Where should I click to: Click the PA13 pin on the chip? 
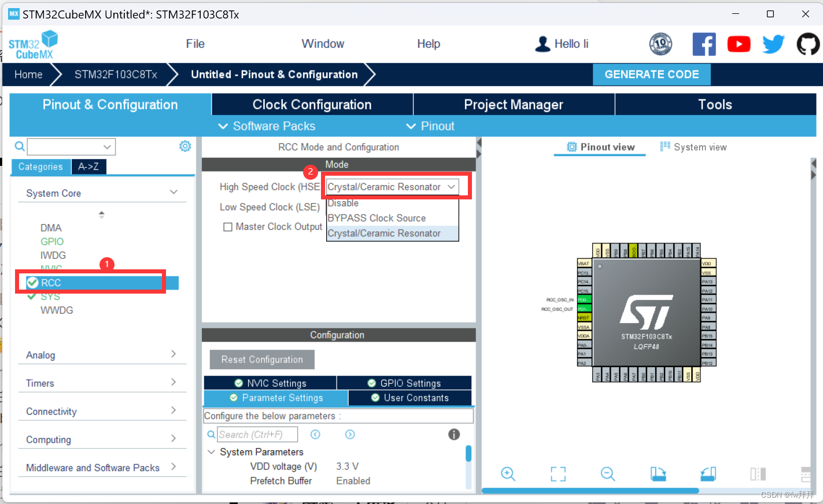click(x=708, y=281)
